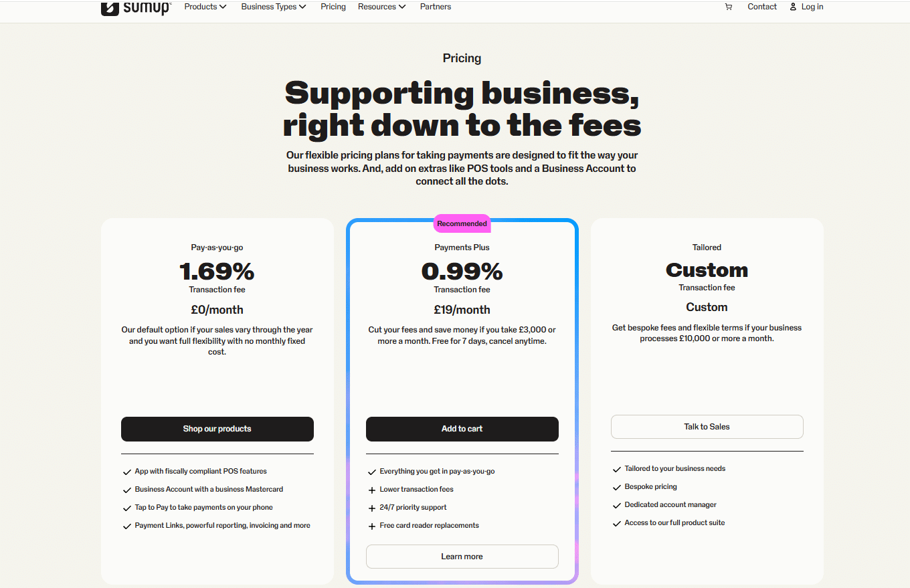Screen dimensions: 910x588
Task: Open the Resources dropdown menu
Action: pyautogui.click(x=382, y=7)
